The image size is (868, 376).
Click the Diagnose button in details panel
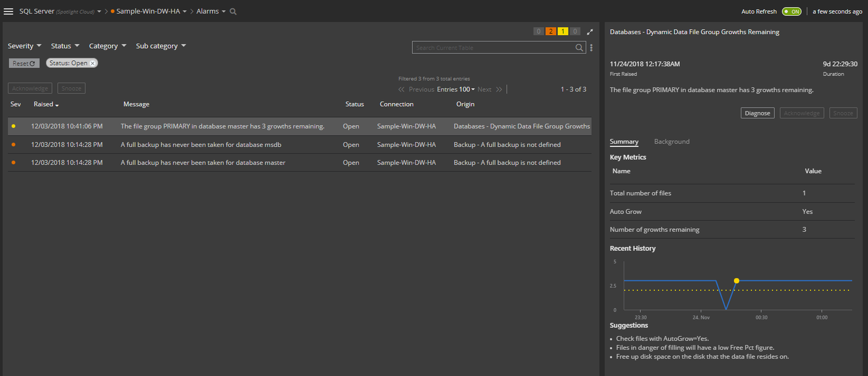pyautogui.click(x=757, y=113)
